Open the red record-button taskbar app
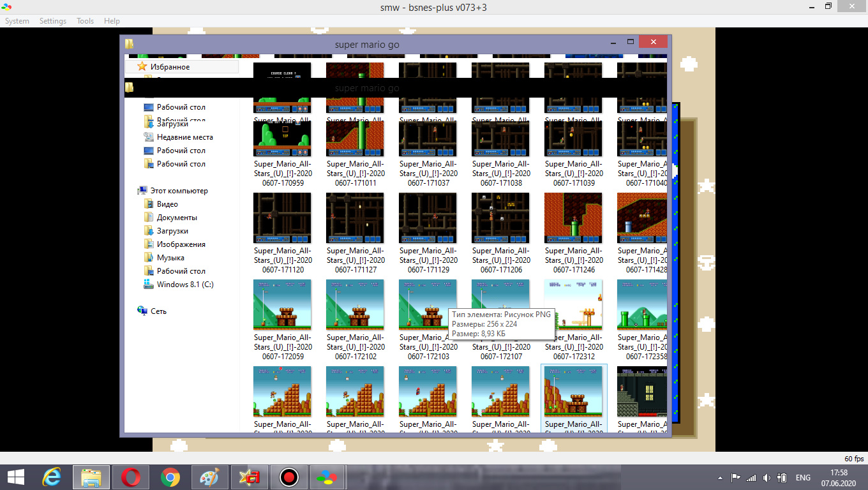This screenshot has height=490, width=868. pyautogui.click(x=288, y=477)
